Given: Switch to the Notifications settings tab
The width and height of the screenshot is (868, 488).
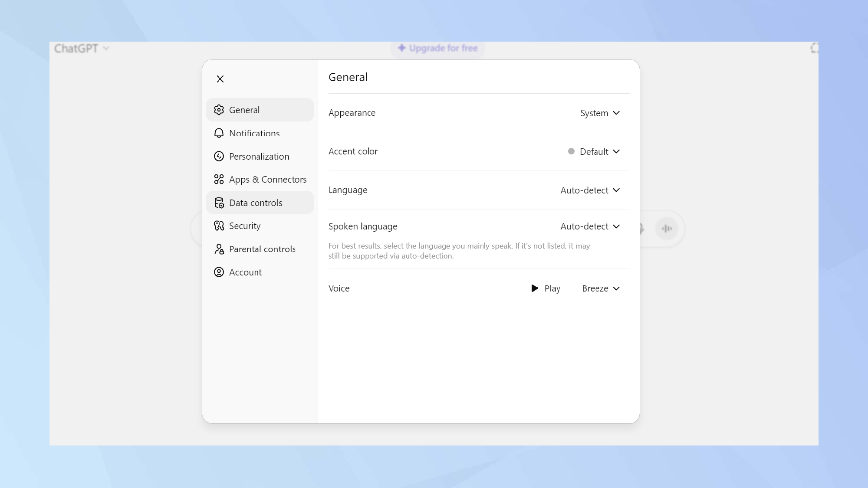Looking at the screenshot, I should point(254,133).
